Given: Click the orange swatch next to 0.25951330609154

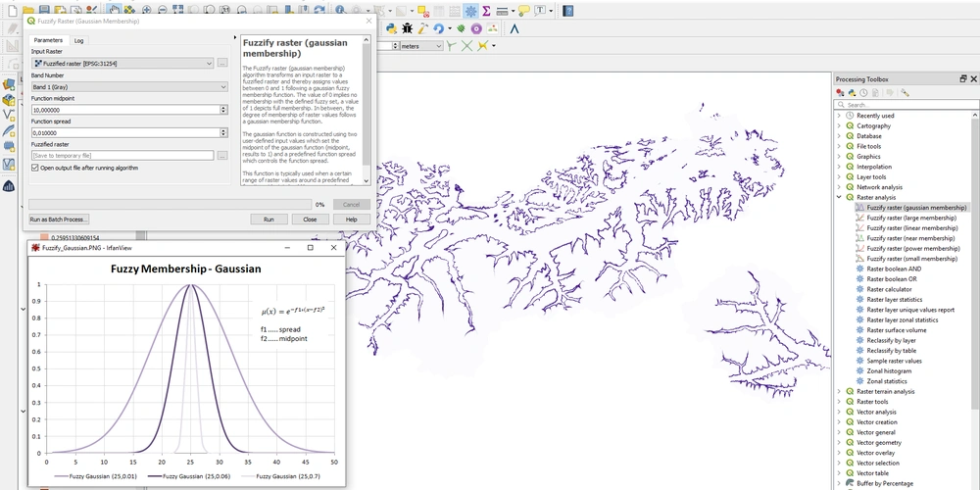Looking at the screenshot, I should click(44, 237).
